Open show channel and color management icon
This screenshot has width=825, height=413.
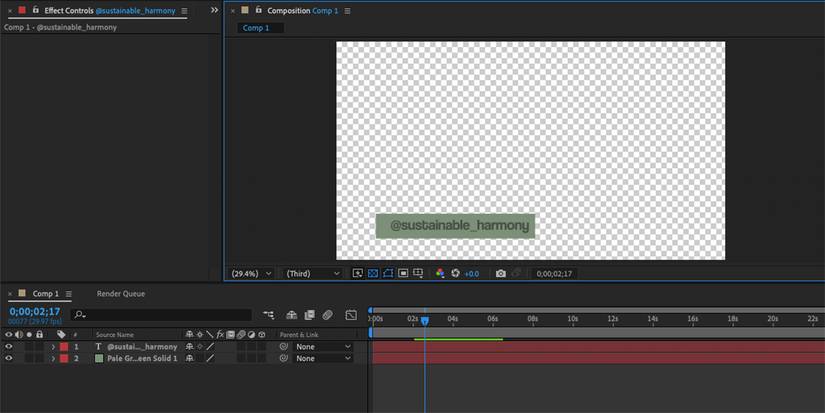(x=440, y=274)
